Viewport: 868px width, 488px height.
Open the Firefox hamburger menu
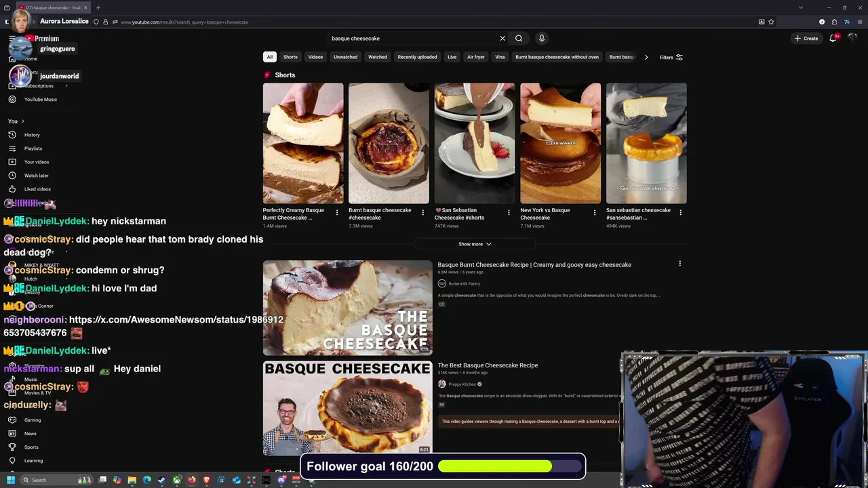(x=860, y=22)
